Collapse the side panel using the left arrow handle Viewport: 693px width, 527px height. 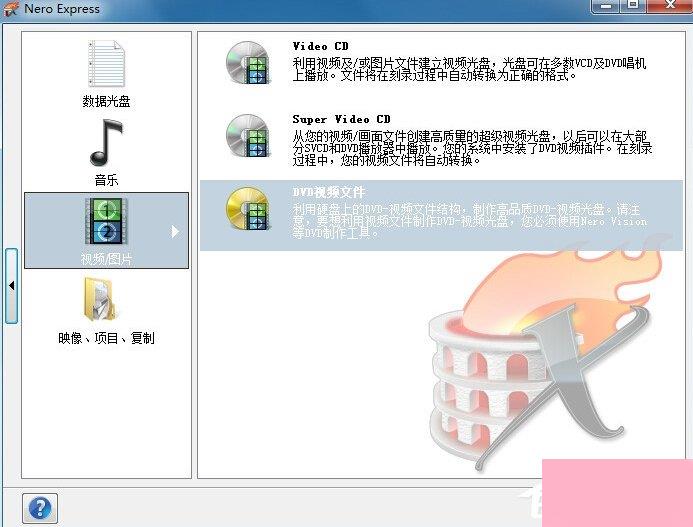tap(11, 286)
